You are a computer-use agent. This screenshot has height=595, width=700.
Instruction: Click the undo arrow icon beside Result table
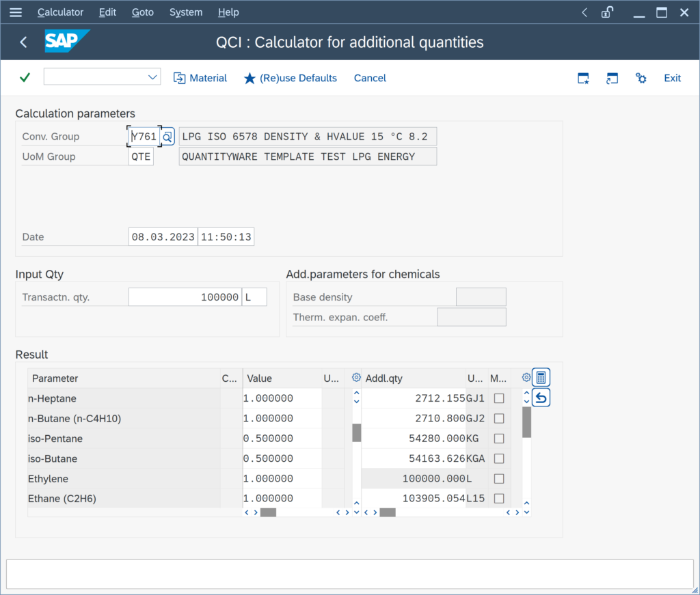[541, 398]
